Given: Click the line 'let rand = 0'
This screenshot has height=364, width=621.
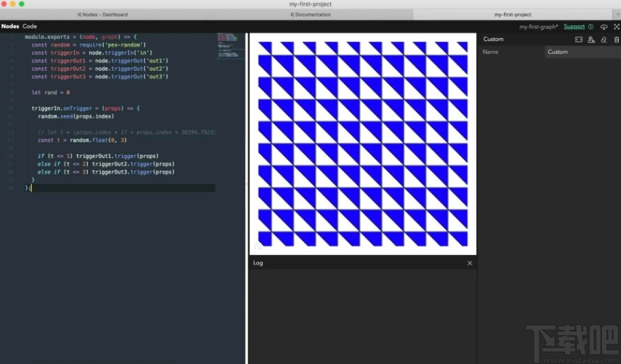Looking at the screenshot, I should [51, 92].
